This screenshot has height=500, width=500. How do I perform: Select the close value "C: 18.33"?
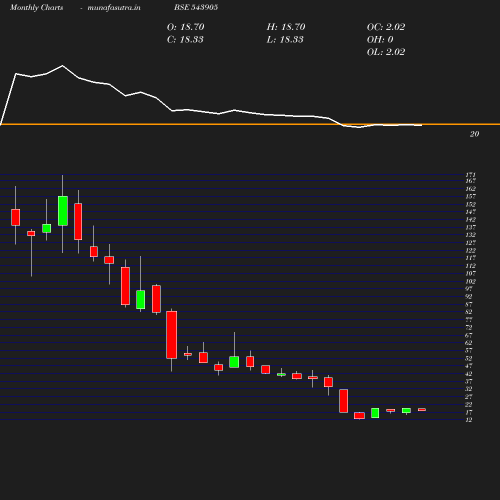tap(185, 40)
